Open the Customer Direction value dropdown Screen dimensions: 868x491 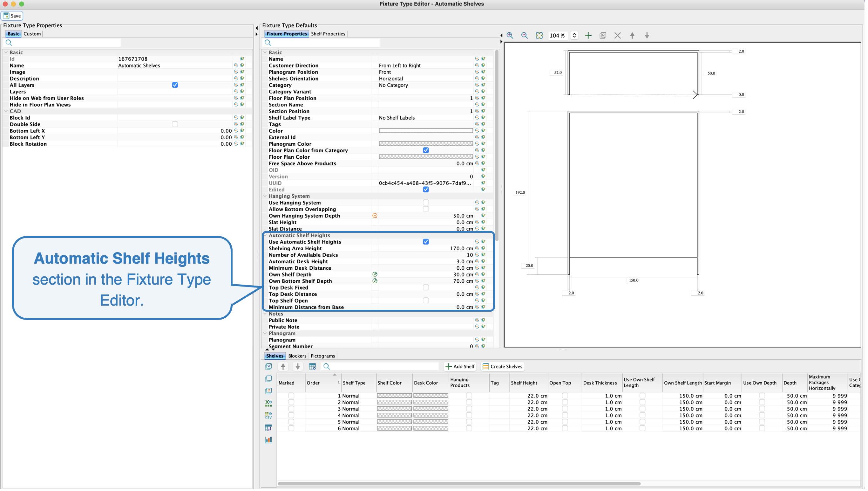(x=427, y=66)
